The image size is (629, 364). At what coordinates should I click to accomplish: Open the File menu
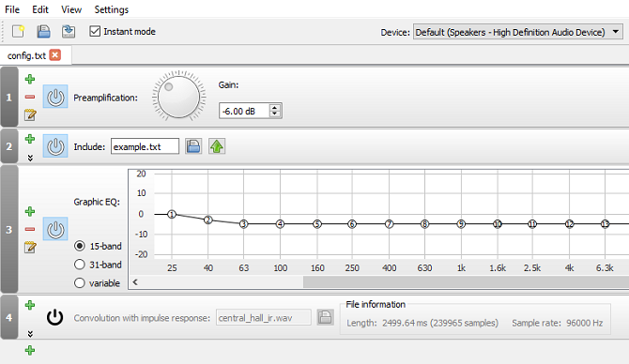12,9
